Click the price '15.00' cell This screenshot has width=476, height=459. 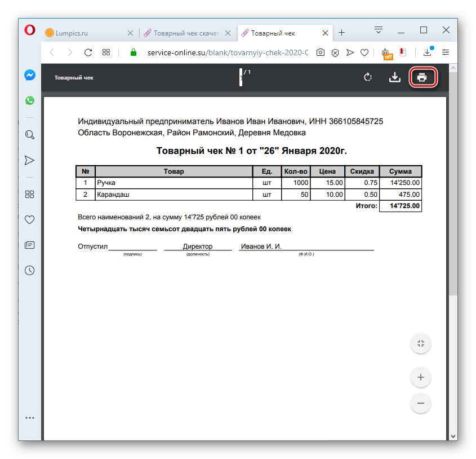[x=327, y=183]
